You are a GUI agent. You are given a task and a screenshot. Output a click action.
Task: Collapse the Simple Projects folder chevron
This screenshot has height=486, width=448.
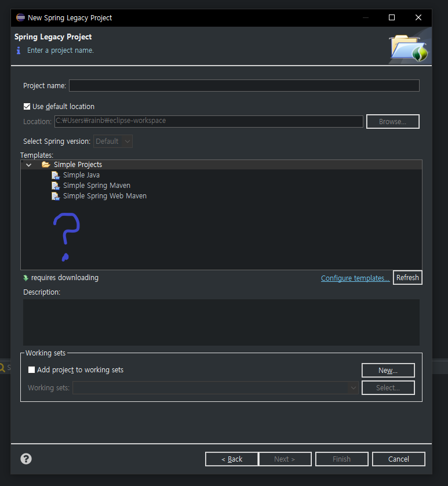tap(29, 165)
